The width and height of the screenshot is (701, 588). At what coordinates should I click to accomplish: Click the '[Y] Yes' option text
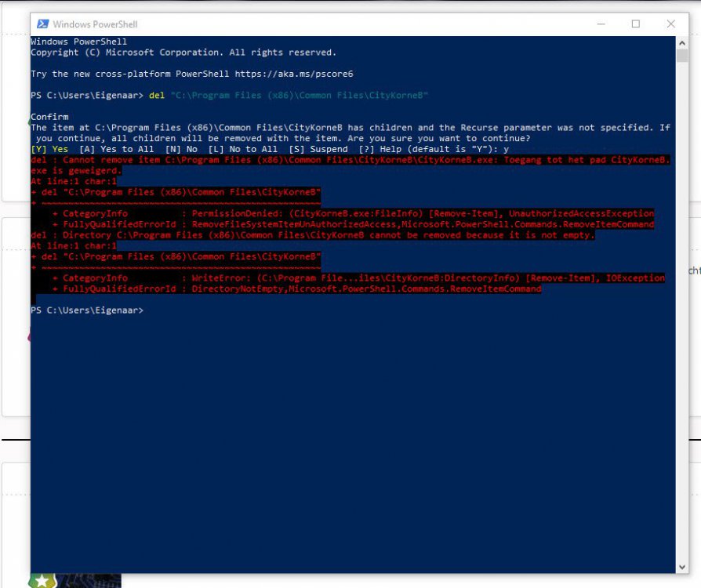pyautogui.click(x=49, y=149)
